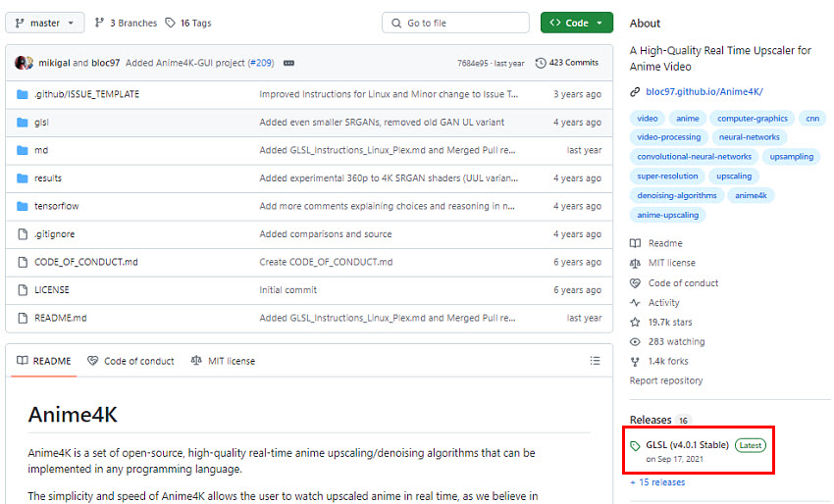Select the cnn topic tag
This screenshot has height=504, width=834.
(x=812, y=118)
